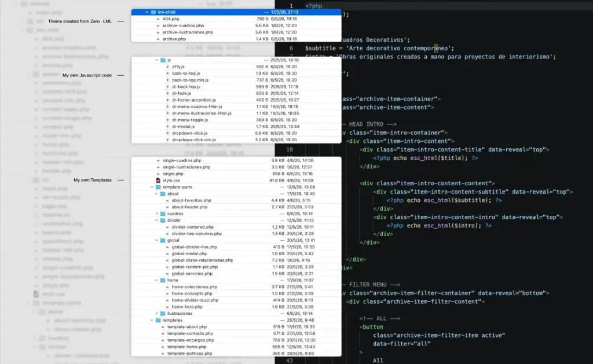Viewport: 593px width, 364px height.
Task: Click the style.css file icon
Action: tap(158, 181)
